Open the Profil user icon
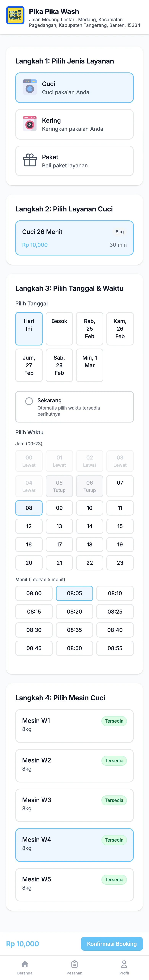Screen dimensions: 149x980 pyautogui.click(x=124, y=964)
